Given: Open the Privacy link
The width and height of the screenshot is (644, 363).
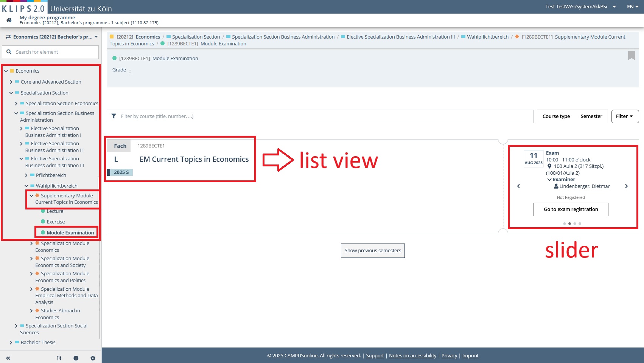Looking at the screenshot, I should click(449, 356).
